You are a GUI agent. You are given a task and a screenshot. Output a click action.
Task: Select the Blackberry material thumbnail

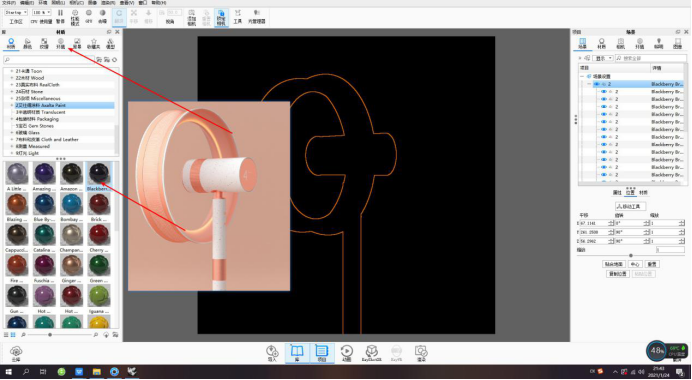pos(98,173)
